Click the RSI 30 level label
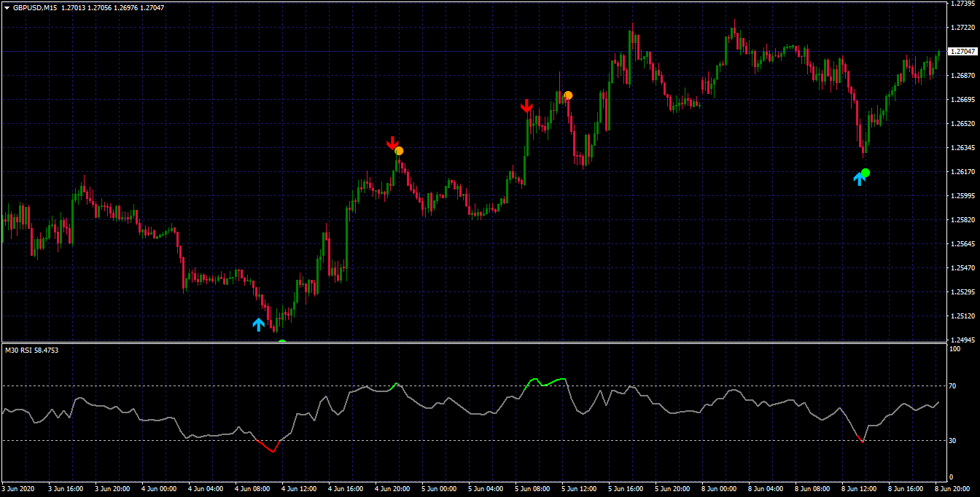 tap(953, 440)
